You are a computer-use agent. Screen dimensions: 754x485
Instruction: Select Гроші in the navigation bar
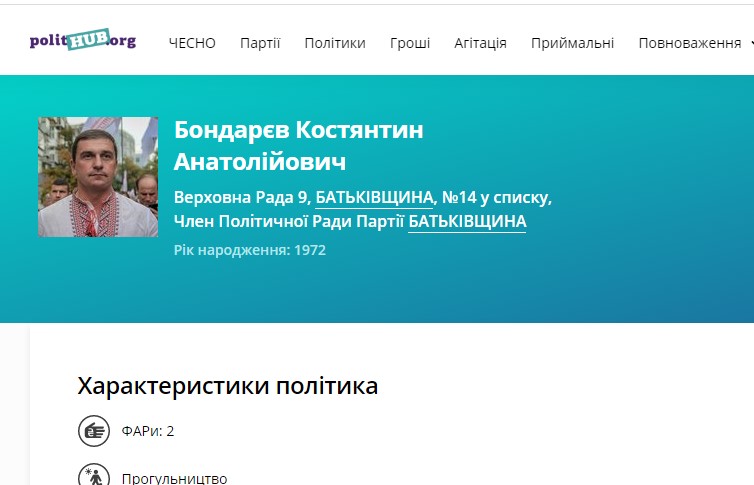click(x=410, y=43)
